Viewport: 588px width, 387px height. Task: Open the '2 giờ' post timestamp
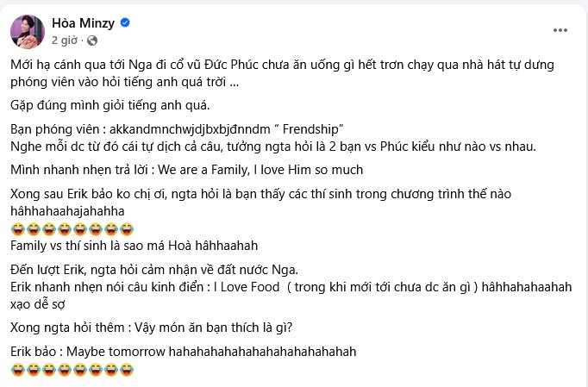[x=66, y=40]
